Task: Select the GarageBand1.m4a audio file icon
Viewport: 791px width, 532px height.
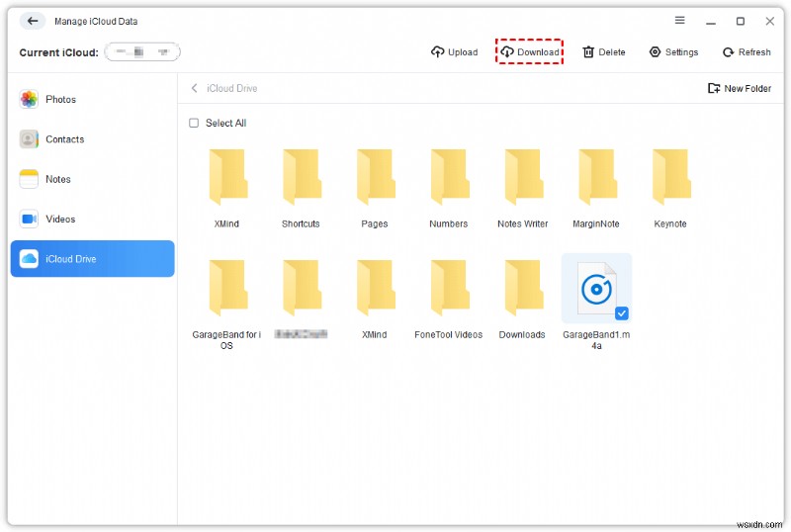Action: click(596, 288)
